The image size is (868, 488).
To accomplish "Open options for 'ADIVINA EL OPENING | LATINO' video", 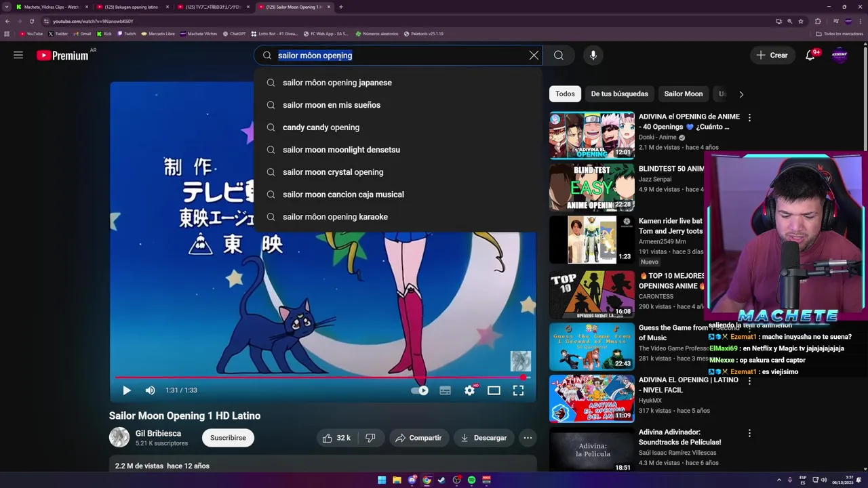I will [x=749, y=382].
